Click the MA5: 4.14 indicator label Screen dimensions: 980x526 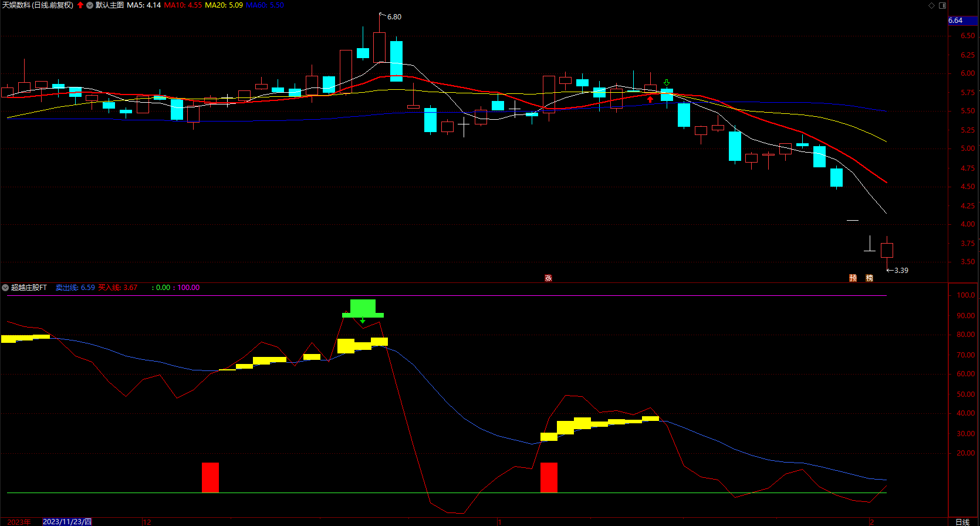pyautogui.click(x=144, y=5)
